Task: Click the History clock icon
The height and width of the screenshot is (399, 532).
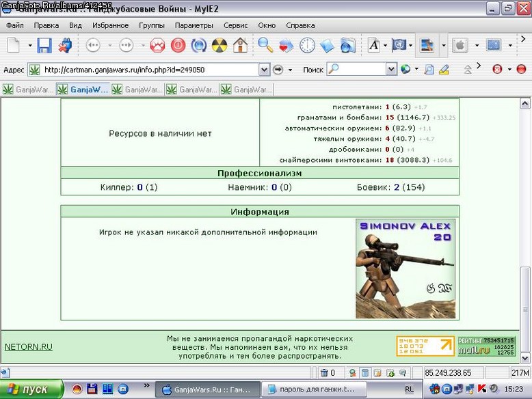Action: pos(307,45)
